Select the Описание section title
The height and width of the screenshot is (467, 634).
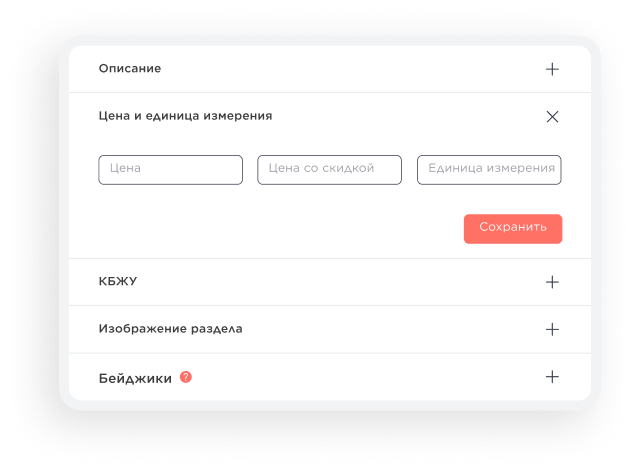click(130, 68)
